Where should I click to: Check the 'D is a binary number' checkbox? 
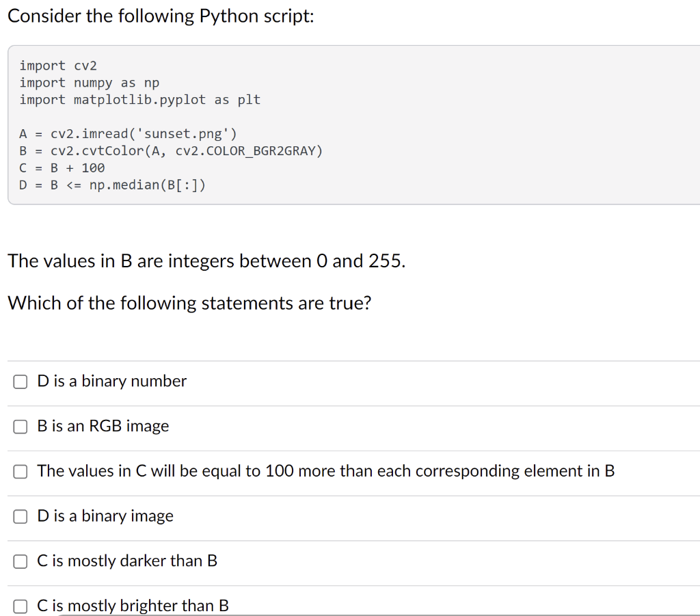tap(20, 381)
